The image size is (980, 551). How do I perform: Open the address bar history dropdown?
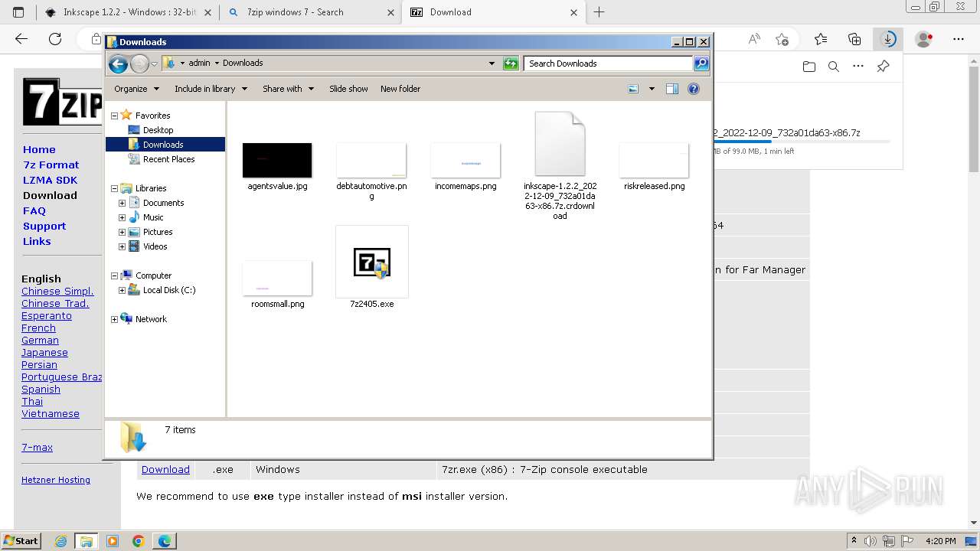pyautogui.click(x=492, y=64)
